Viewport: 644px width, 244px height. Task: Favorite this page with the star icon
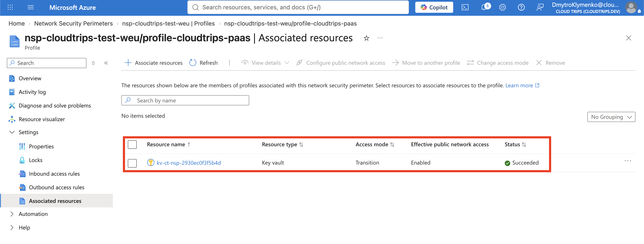pyautogui.click(x=366, y=38)
